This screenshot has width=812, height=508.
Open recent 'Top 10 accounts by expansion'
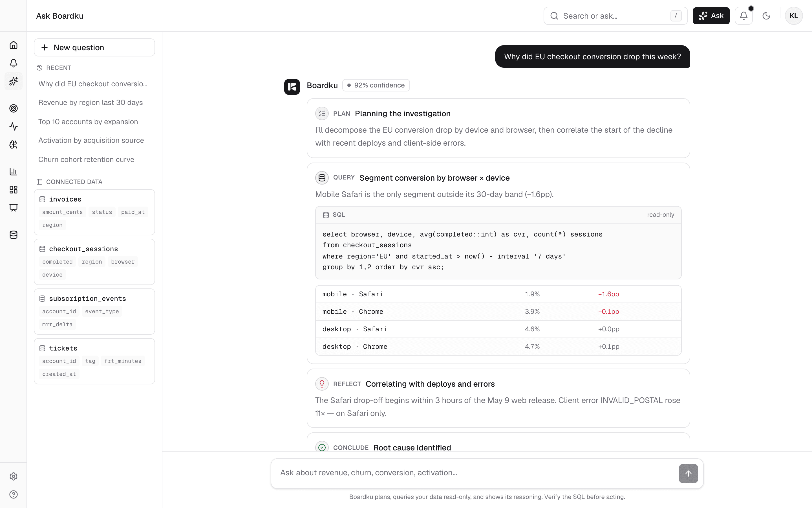pos(88,122)
